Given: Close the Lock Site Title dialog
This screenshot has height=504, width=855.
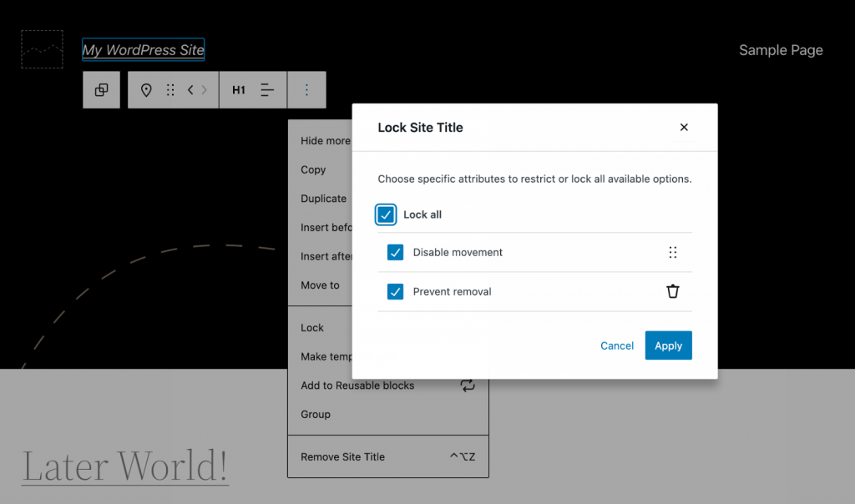Looking at the screenshot, I should (x=684, y=128).
